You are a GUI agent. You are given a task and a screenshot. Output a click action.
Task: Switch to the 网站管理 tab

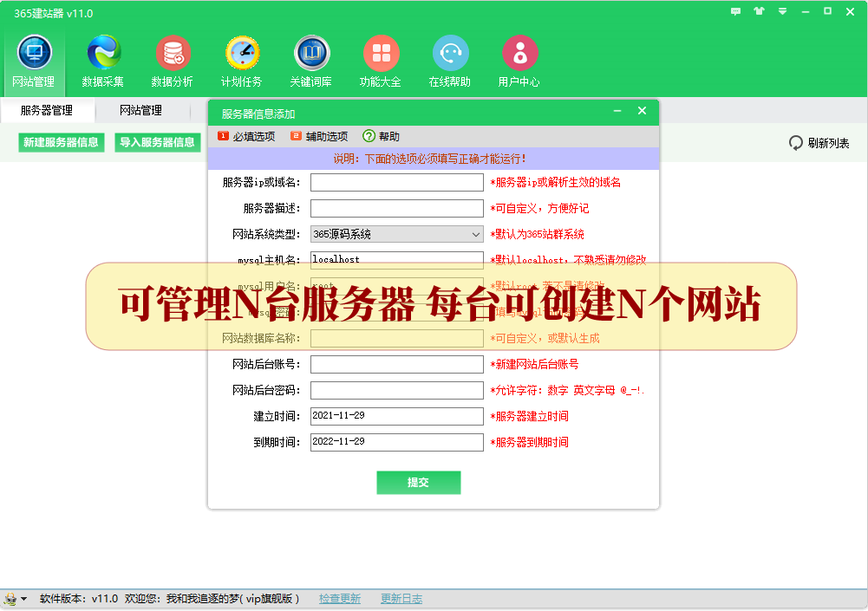[141, 111]
